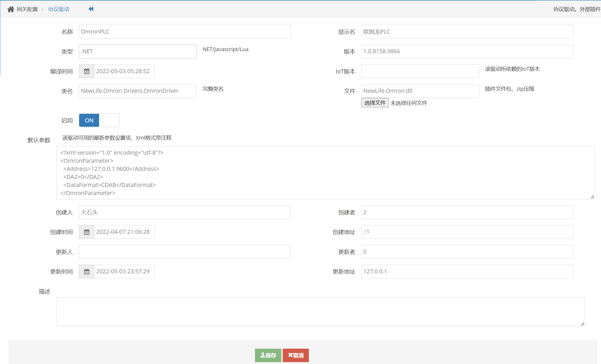
Task: Click the resize handle of 默认参数 textarea
Action: coord(592,197)
